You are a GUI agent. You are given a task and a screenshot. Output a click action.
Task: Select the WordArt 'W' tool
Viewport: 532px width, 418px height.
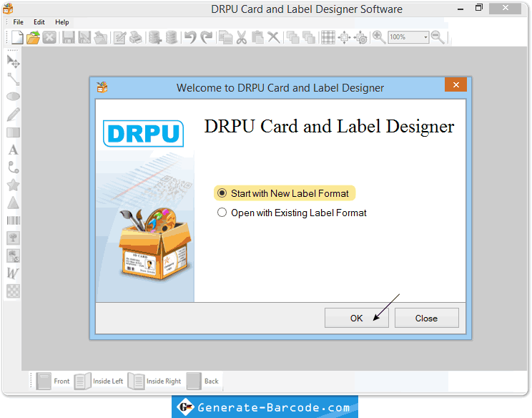[13, 273]
